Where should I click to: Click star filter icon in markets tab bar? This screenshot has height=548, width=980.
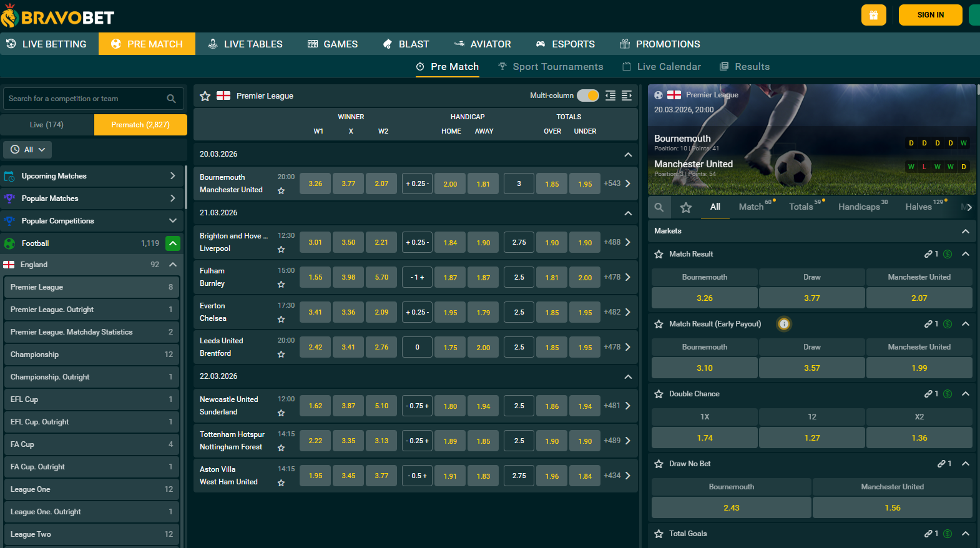[686, 207]
